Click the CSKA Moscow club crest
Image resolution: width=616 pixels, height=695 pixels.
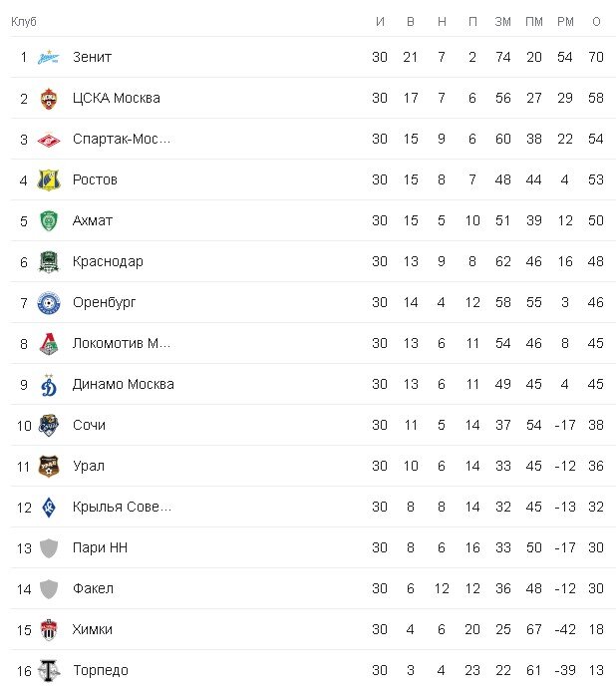tap(48, 99)
